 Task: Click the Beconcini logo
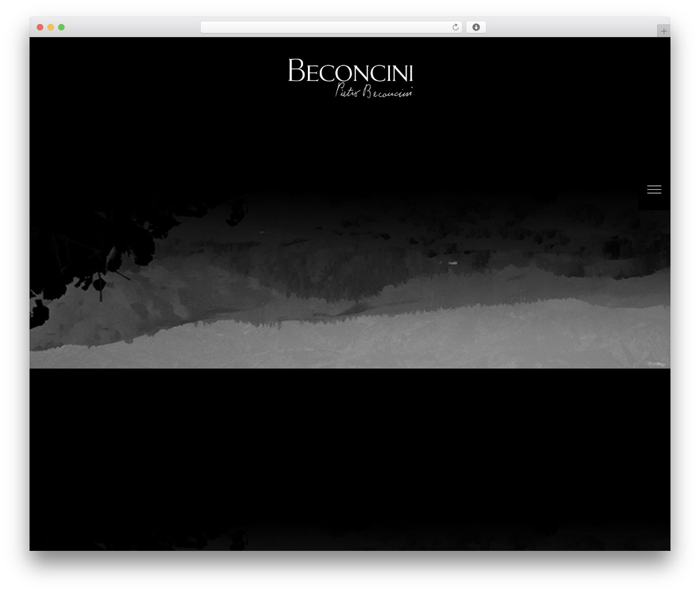(x=351, y=78)
